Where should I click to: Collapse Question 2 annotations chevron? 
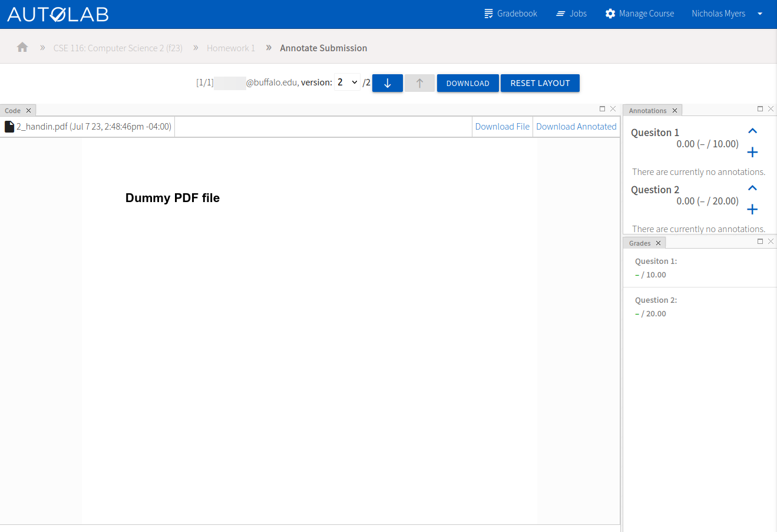coord(752,189)
